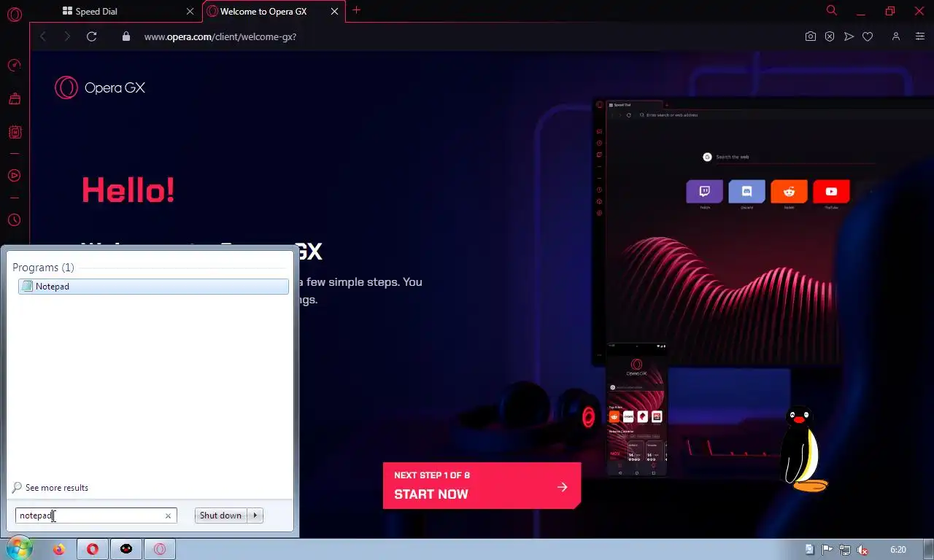Go forward with the forward arrow

pyautogui.click(x=67, y=36)
